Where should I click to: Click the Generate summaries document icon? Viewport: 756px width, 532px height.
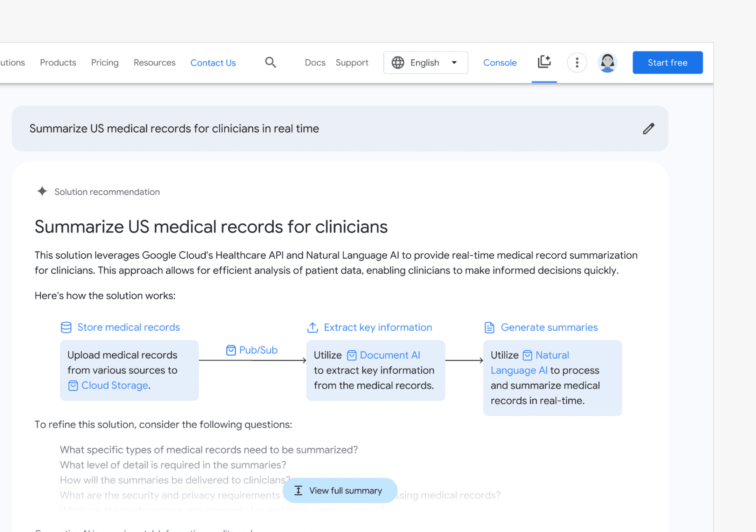(489, 327)
